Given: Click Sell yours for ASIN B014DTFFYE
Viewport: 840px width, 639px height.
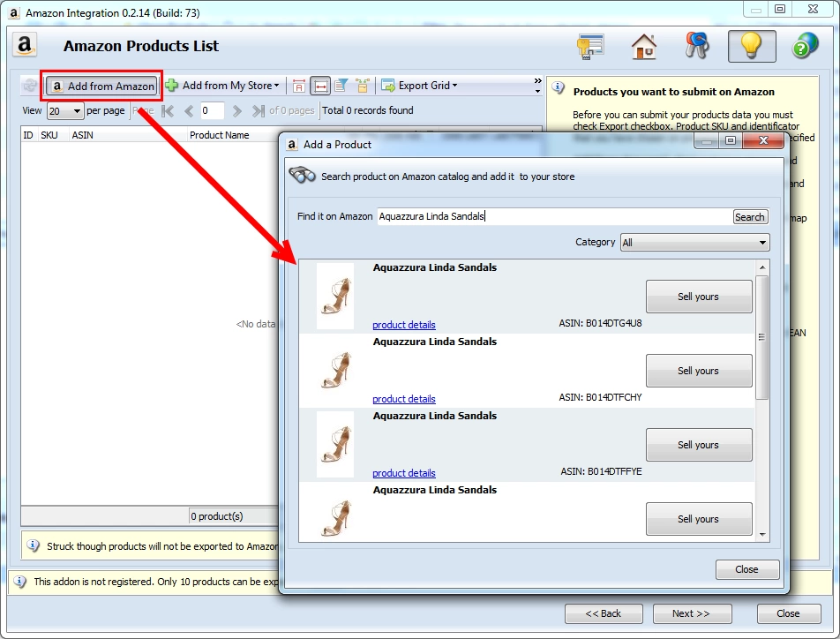Looking at the screenshot, I should click(x=699, y=445).
